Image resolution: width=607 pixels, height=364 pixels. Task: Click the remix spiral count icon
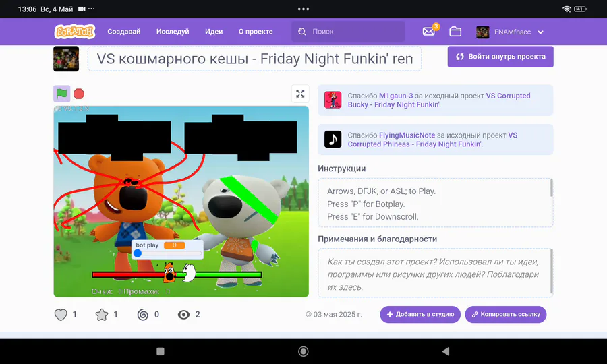(x=143, y=315)
